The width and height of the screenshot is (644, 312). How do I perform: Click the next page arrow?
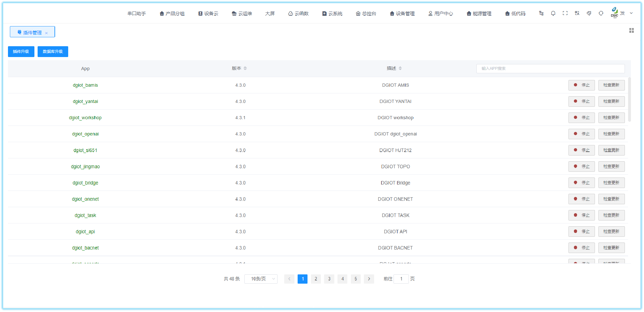369,279
